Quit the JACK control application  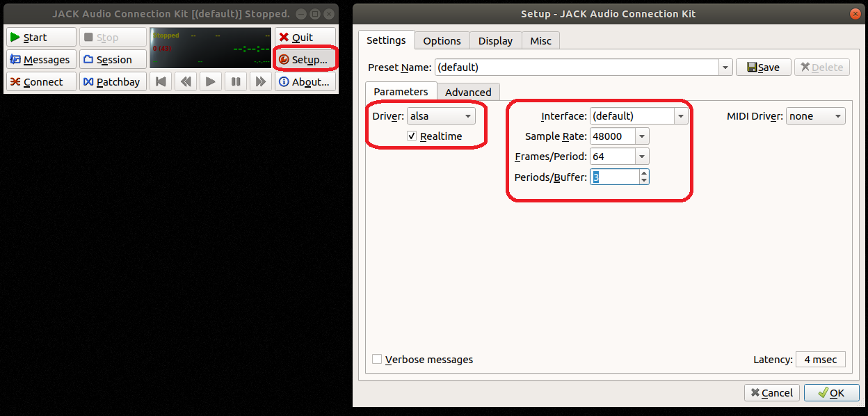point(305,38)
